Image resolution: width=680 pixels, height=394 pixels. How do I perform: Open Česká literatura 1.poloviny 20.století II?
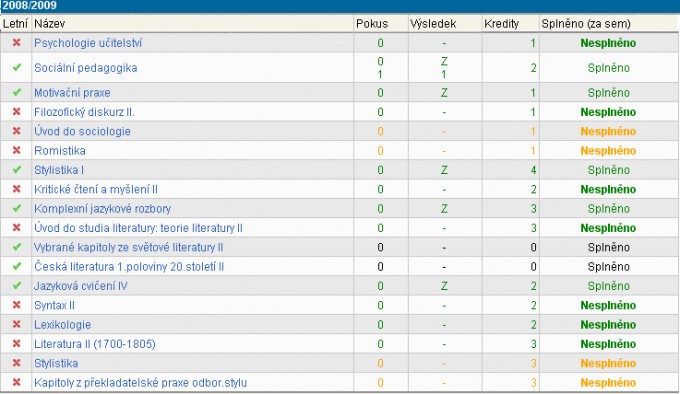129,267
